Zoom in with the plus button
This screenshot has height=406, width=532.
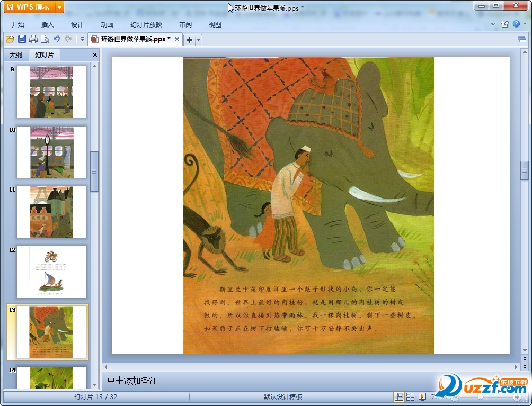(517, 397)
